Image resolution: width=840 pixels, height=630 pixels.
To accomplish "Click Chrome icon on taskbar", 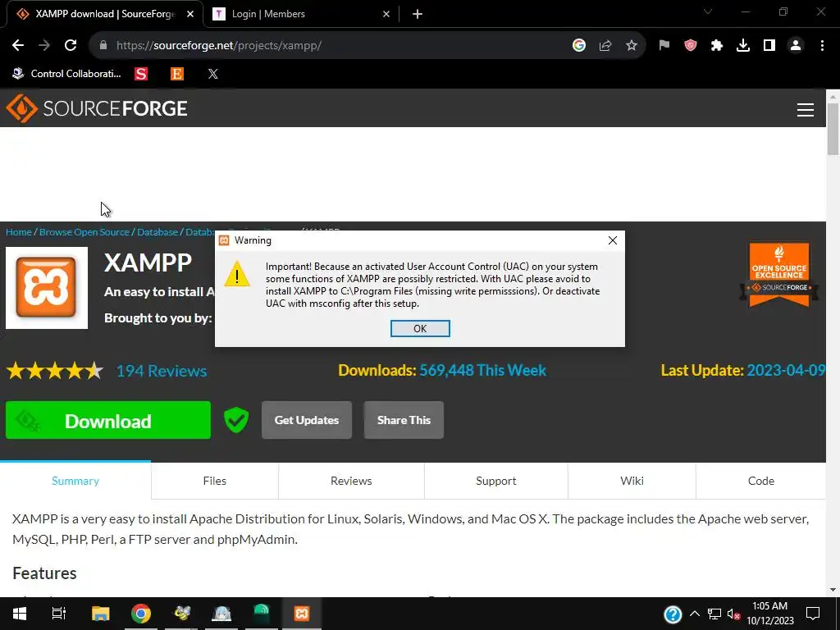I will (141, 614).
